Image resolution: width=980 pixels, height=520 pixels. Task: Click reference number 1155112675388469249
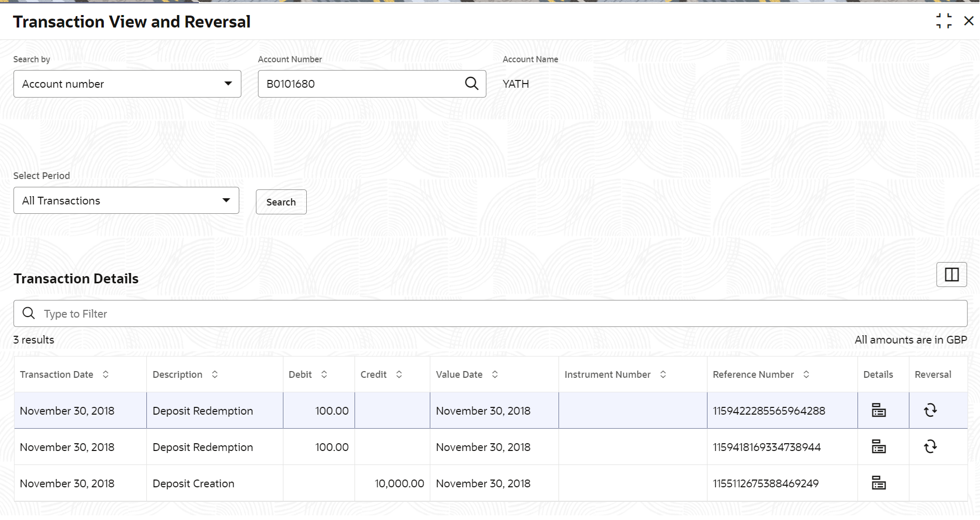[766, 483]
